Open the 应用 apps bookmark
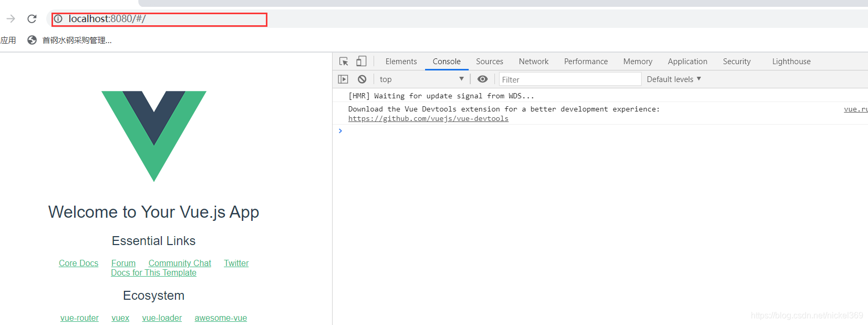Viewport: 868px width, 325px height. click(x=8, y=40)
